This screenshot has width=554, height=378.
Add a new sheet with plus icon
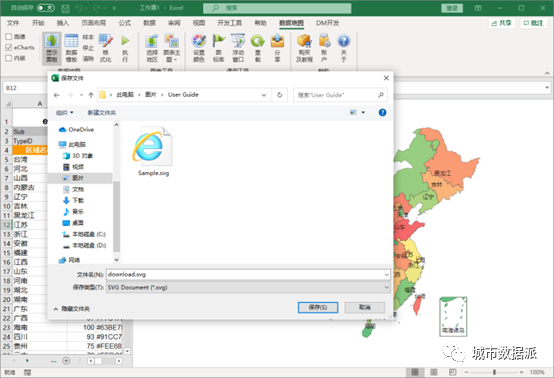[66, 361]
